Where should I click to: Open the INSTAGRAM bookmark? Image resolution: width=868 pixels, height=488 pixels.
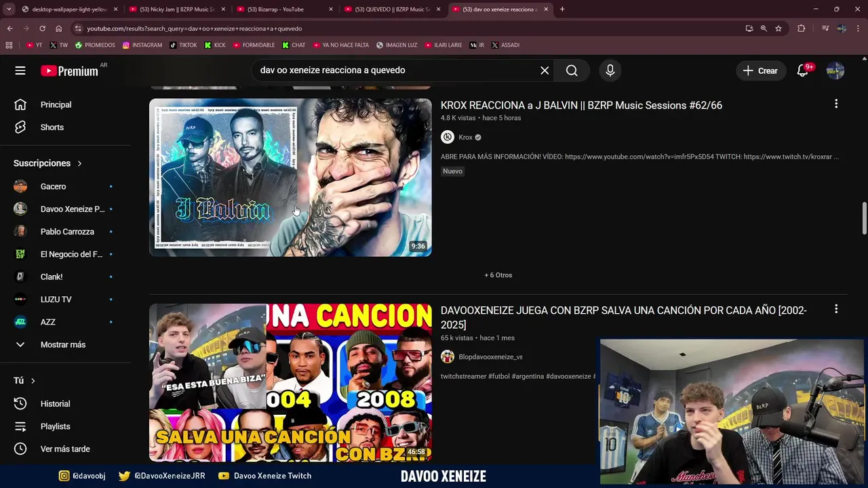(142, 45)
